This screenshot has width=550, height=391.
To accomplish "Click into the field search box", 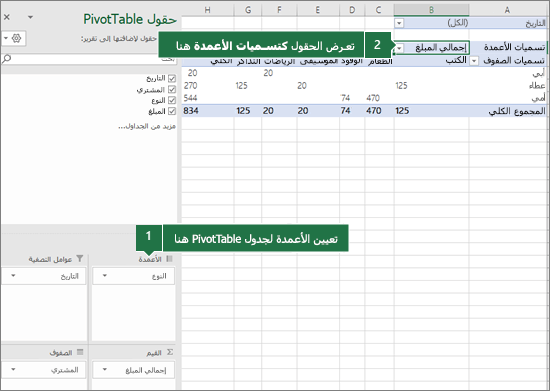I will coord(89,59).
